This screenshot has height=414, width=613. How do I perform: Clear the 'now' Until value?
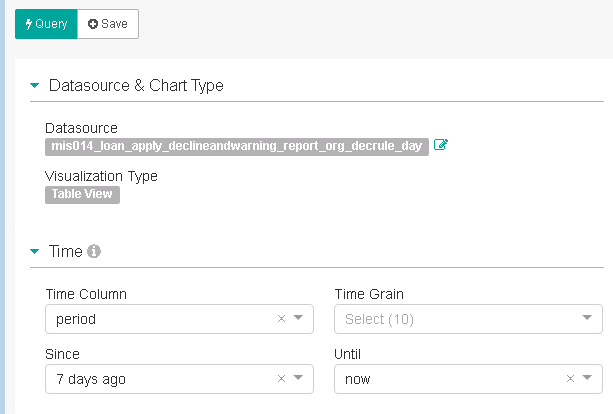(570, 378)
